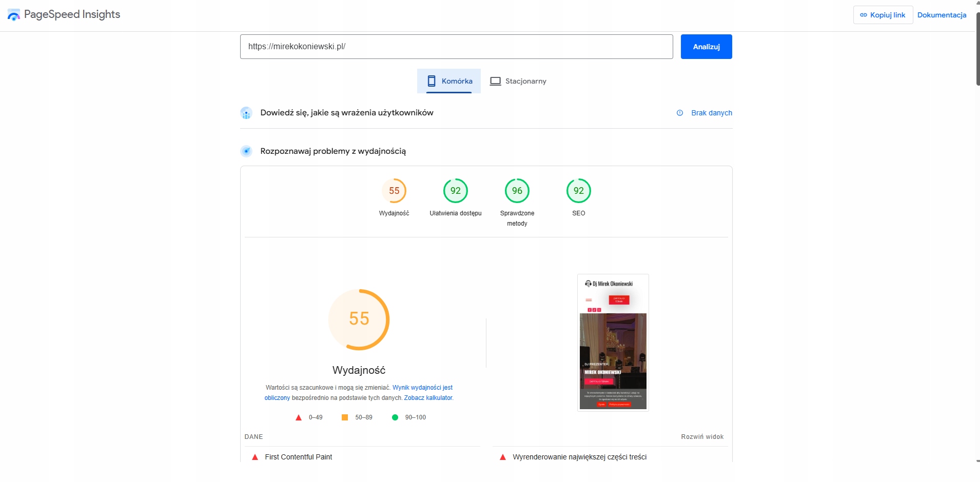This screenshot has width=980, height=482.
Task: Click the laptop icon on Stacjonarny tab
Action: tap(495, 81)
